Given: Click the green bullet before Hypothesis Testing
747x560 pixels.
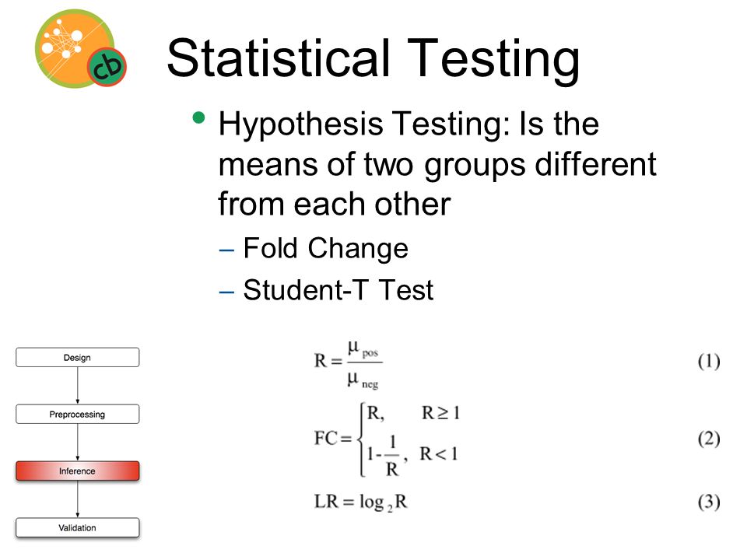Looking at the screenshot, I should [x=198, y=117].
